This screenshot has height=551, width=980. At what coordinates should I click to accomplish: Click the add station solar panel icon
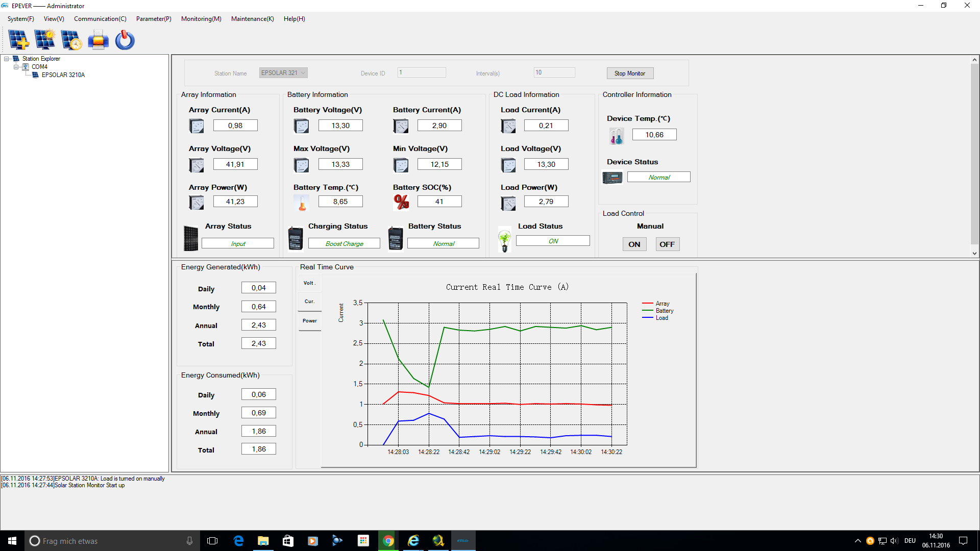tap(19, 40)
